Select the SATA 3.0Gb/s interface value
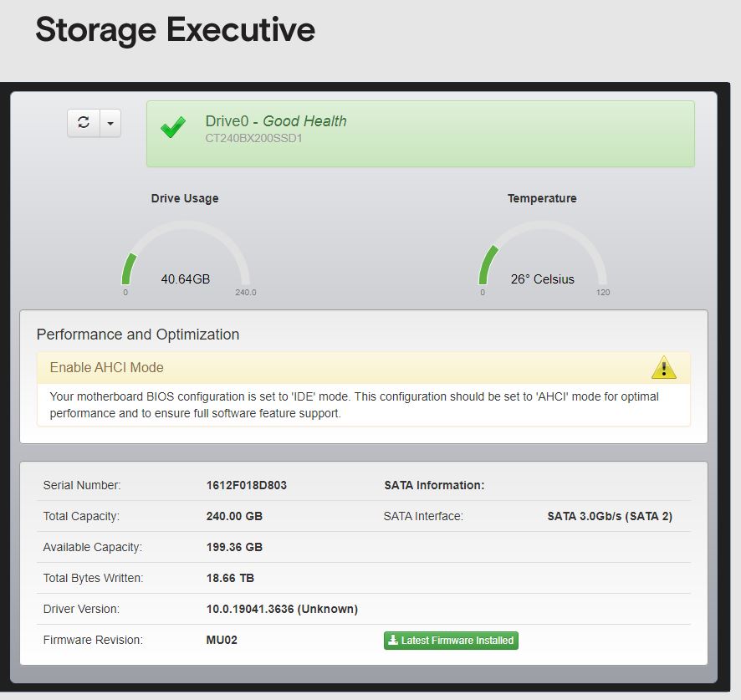The height and width of the screenshot is (700, 741). click(x=610, y=516)
